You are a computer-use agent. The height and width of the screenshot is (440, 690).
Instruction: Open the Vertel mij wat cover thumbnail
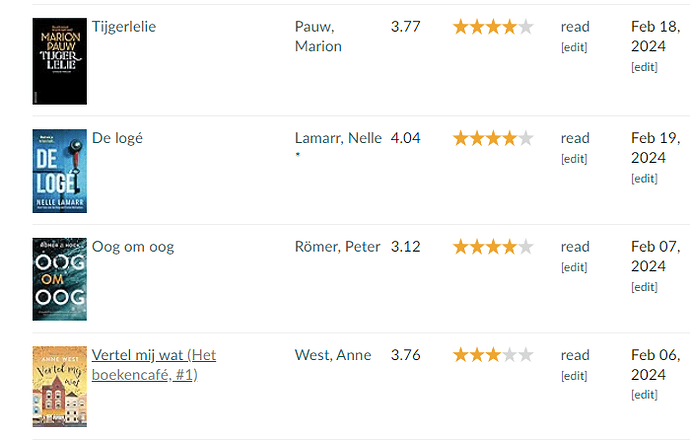[60, 386]
